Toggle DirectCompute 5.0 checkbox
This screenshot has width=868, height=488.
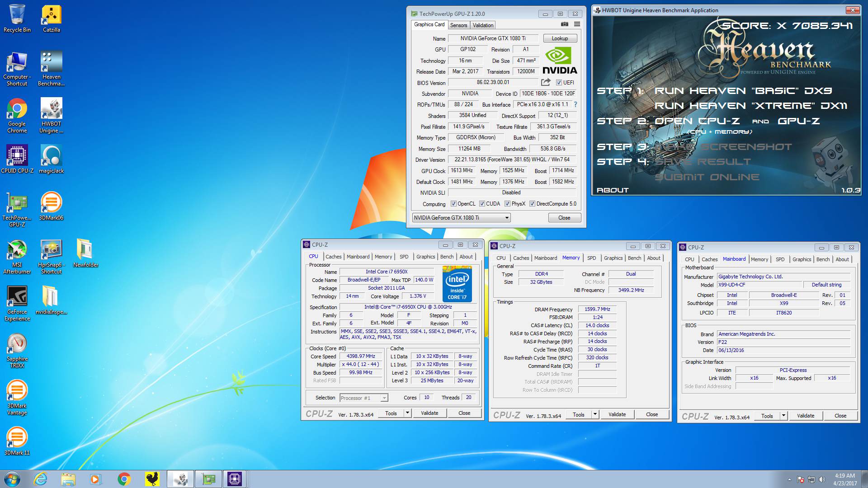coord(532,204)
